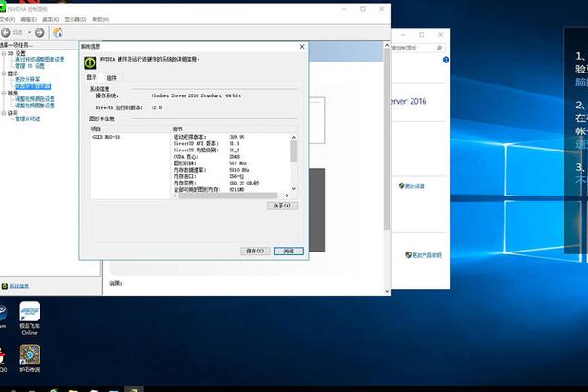Open 极品飞车 Online desktop shortcut
The height and width of the screenshot is (392, 588).
(29, 314)
